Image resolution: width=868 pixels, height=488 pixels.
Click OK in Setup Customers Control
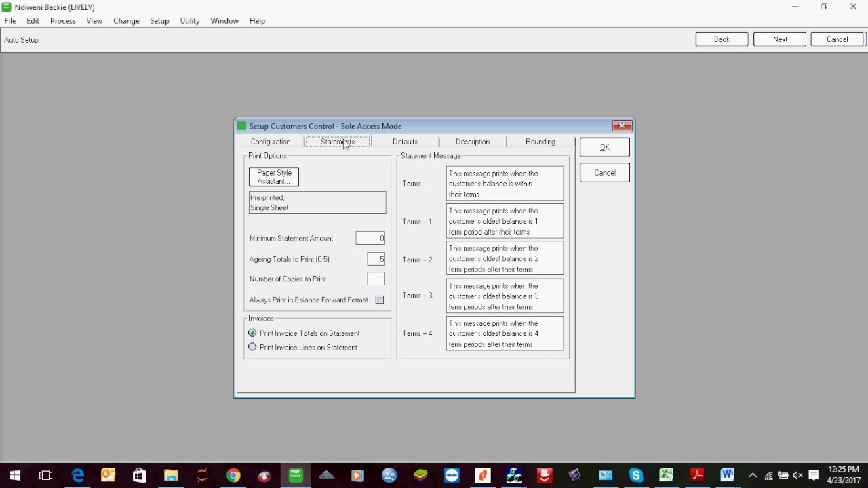tap(605, 147)
